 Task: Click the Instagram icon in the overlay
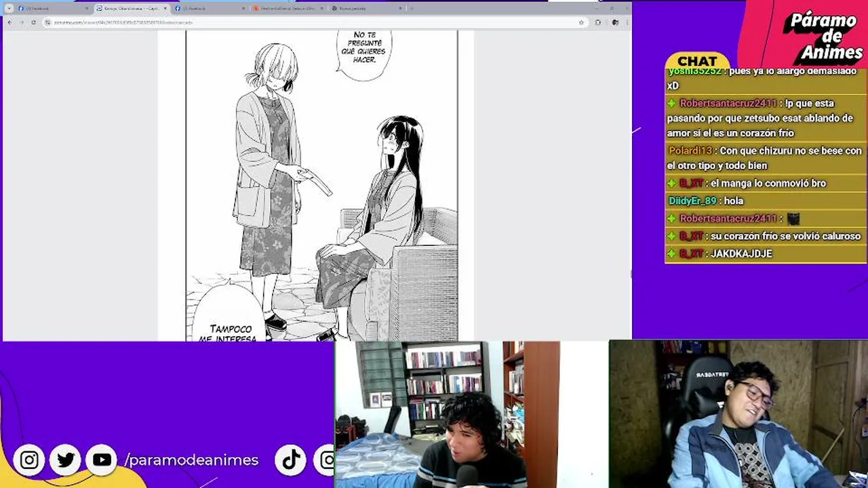pyautogui.click(x=29, y=460)
